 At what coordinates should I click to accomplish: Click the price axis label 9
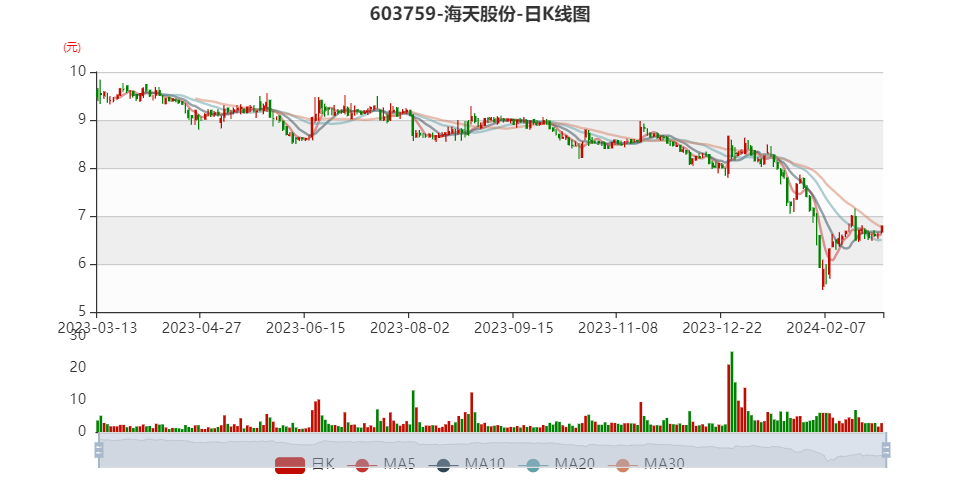pos(83,121)
